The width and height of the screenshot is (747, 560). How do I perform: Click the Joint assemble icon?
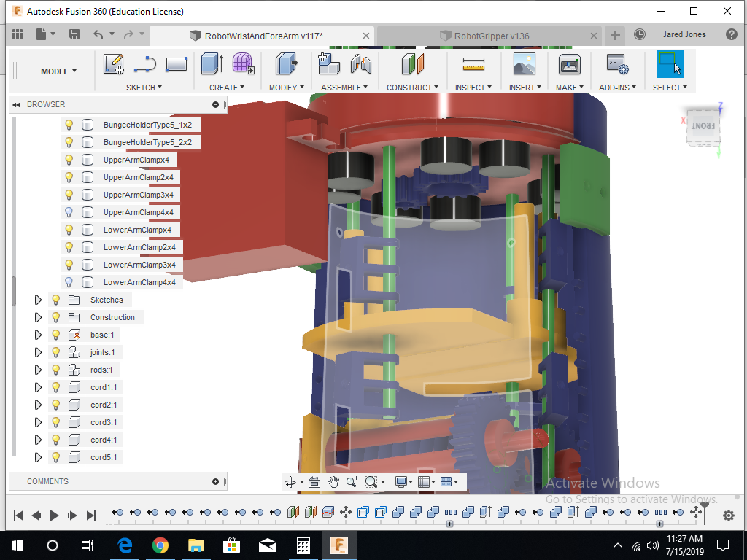[x=360, y=64]
